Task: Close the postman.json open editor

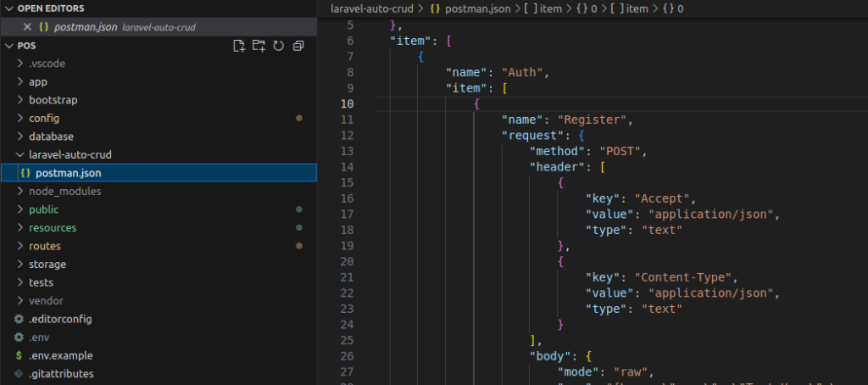Action: coord(27,27)
